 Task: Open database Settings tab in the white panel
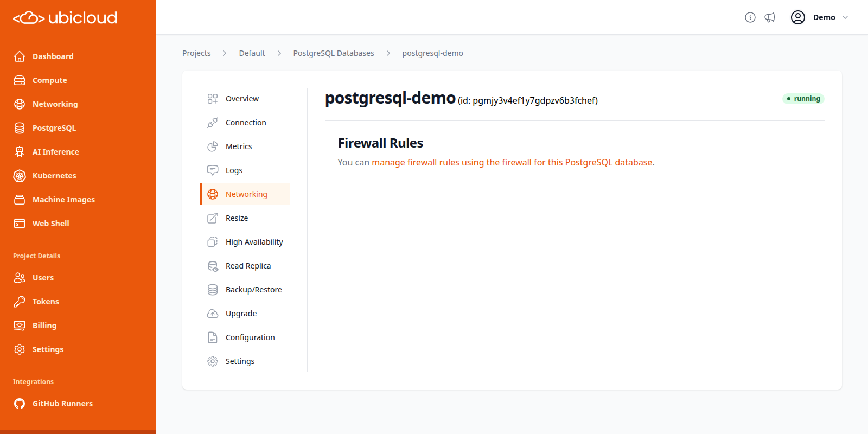[245, 361]
